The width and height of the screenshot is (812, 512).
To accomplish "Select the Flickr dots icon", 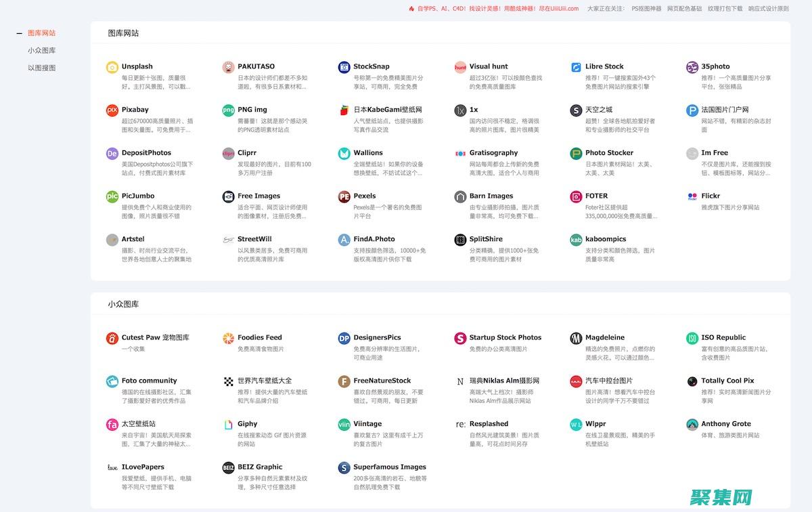I will [x=692, y=196].
